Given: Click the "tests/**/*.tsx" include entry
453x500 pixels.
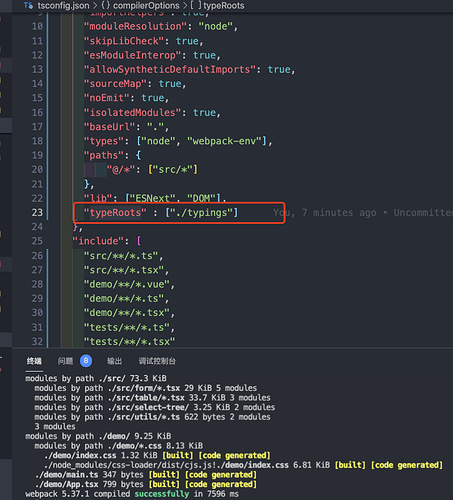Looking at the screenshot, I should 129,342.
